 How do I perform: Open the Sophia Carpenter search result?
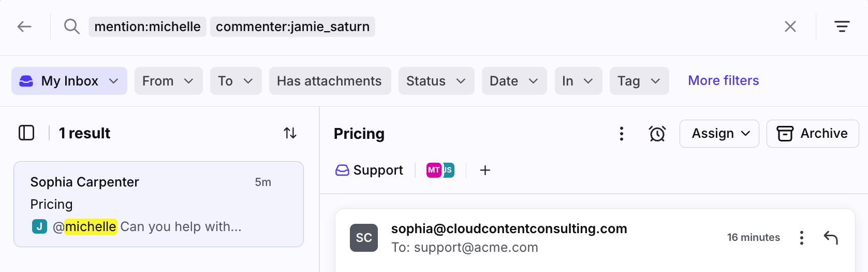158,204
